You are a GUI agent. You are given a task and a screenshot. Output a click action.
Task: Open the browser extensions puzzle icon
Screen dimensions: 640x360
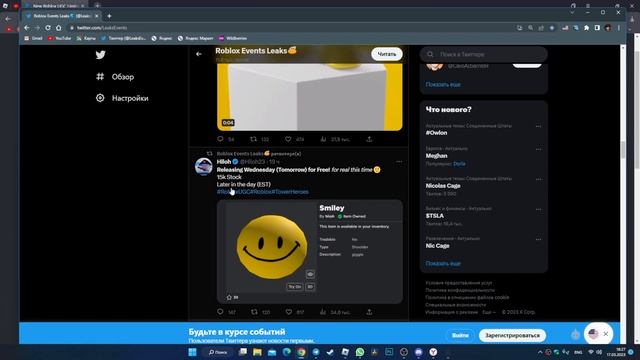pos(587,28)
